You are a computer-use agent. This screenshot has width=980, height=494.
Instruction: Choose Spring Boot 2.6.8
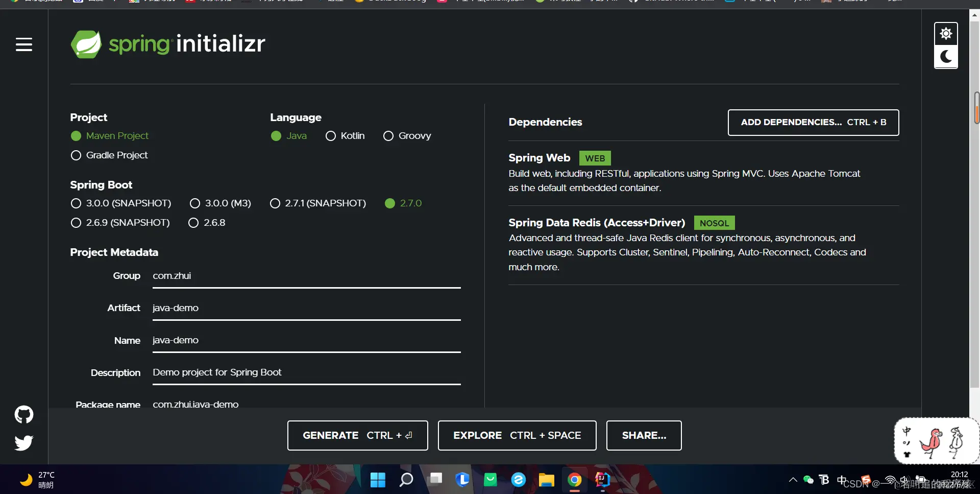point(207,223)
